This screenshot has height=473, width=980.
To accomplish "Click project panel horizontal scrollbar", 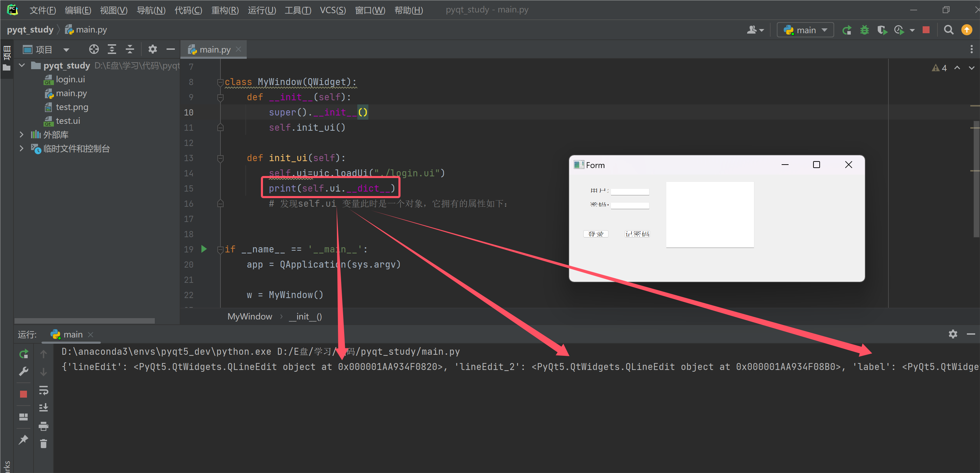I will click(84, 321).
